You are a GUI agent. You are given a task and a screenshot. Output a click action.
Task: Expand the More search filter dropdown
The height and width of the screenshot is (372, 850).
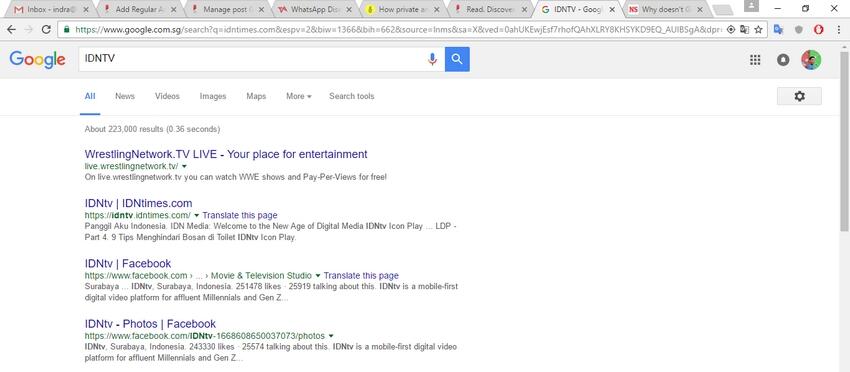(x=299, y=96)
